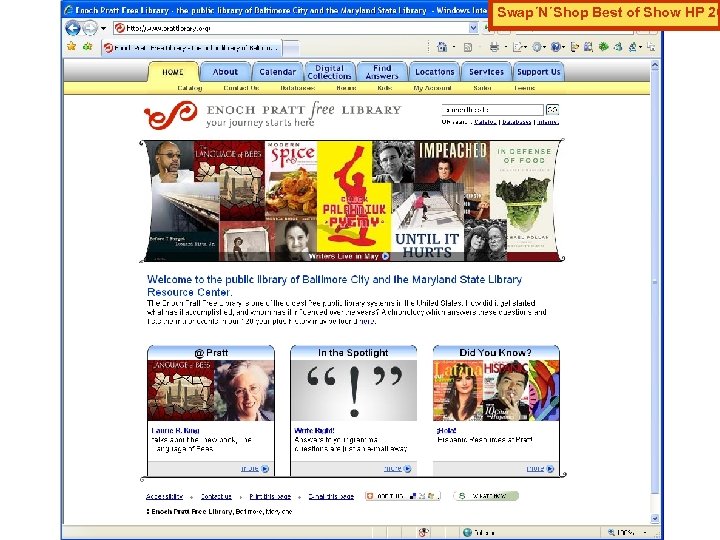Viewport: 720px width, 540px height.
Task: Click the more arrow in Did You Know panel
Action: tap(550, 469)
